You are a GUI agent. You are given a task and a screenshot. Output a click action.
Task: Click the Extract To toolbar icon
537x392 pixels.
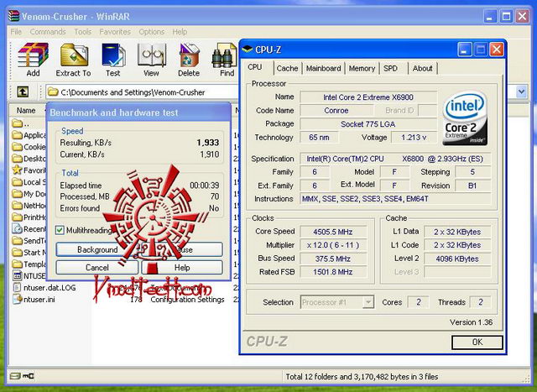(x=73, y=60)
